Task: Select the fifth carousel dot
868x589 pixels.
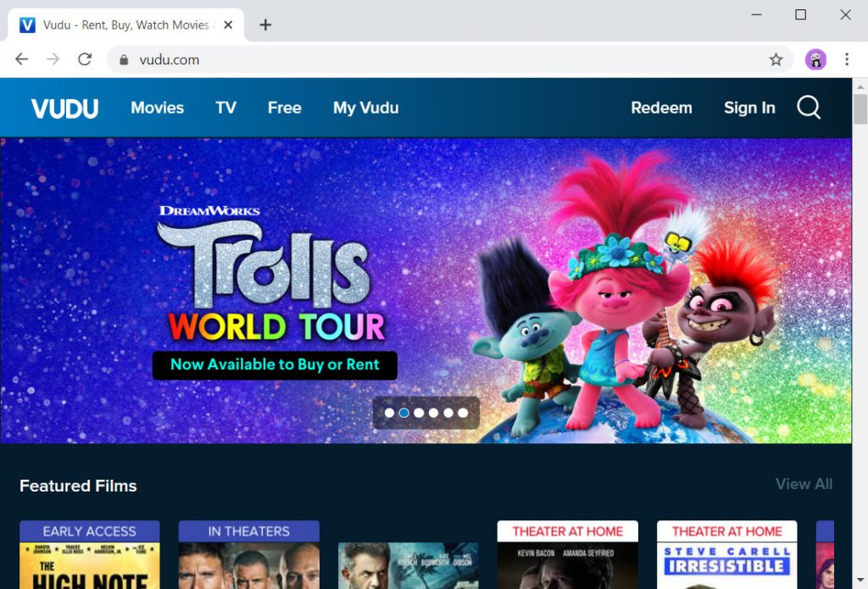Action: 448,413
